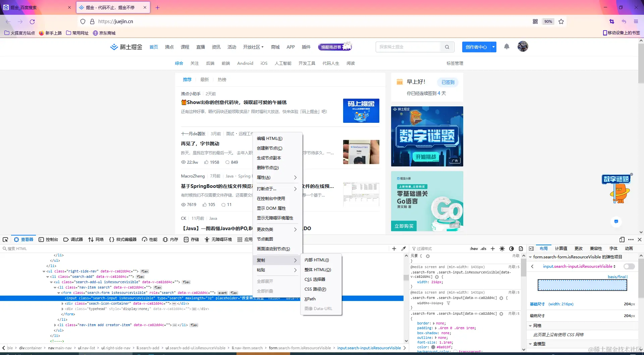Image resolution: width=644 pixels, height=355 pixels.
Task: Toggle print media simulation icon
Action: [521, 249]
